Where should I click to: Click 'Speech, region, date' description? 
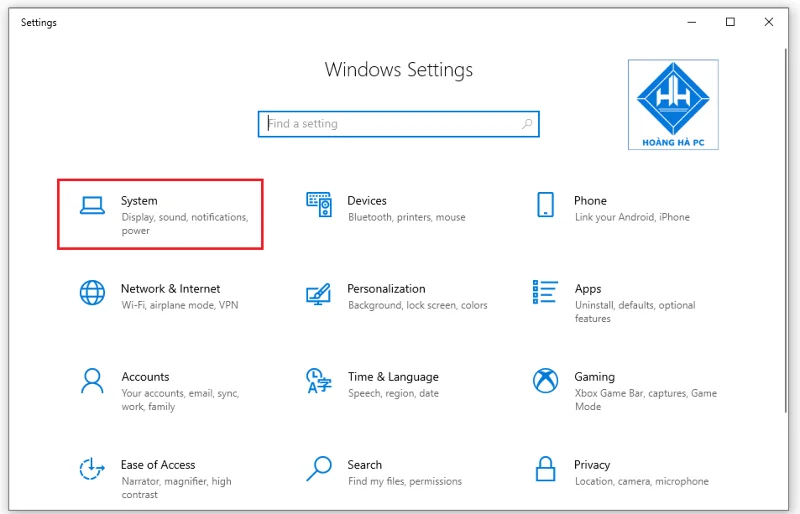click(393, 394)
